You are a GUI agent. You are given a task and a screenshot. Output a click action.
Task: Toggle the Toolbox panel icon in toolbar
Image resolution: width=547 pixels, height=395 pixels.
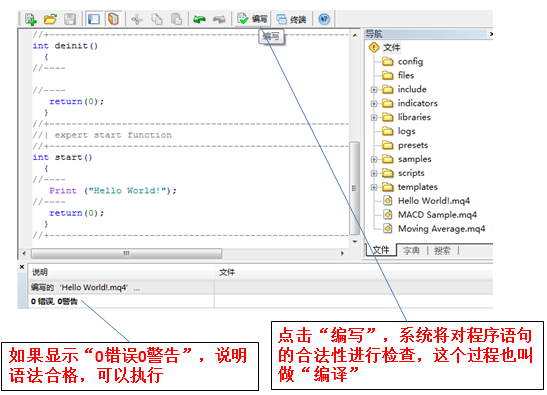(113, 19)
